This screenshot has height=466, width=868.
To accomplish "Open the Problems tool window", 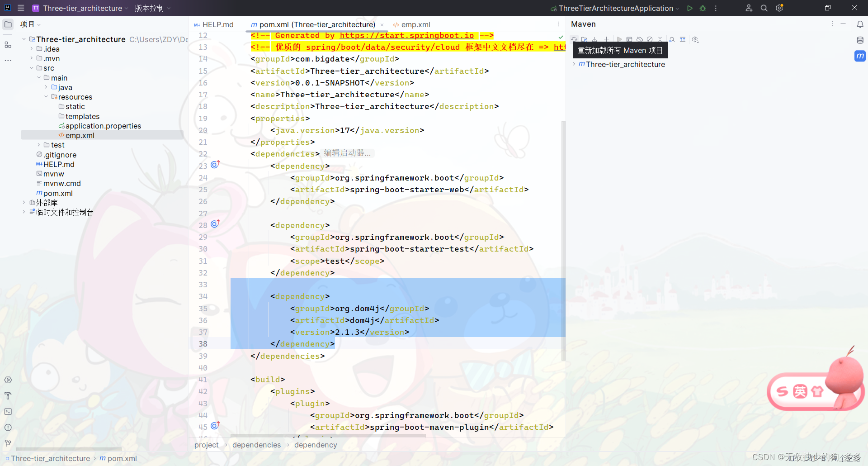I will tap(8, 427).
